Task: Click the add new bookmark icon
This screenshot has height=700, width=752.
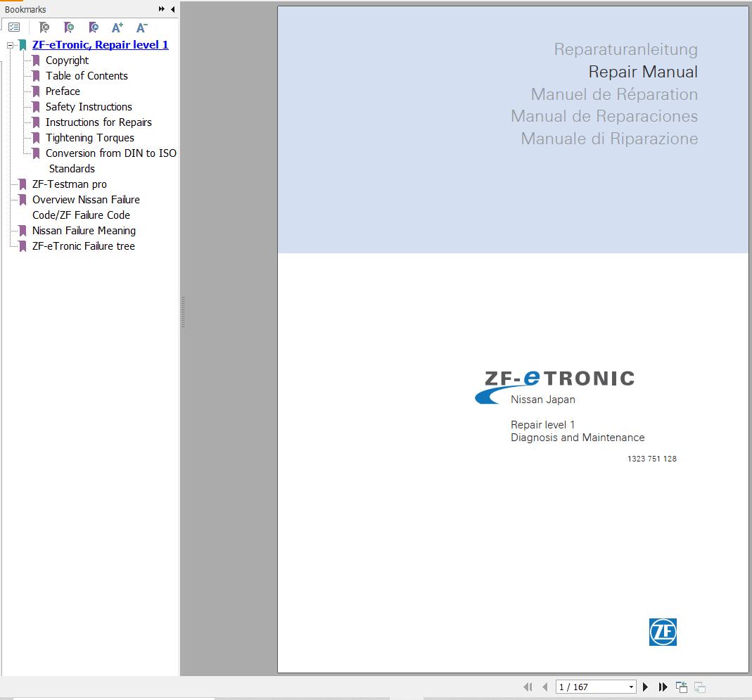Action: [x=69, y=28]
